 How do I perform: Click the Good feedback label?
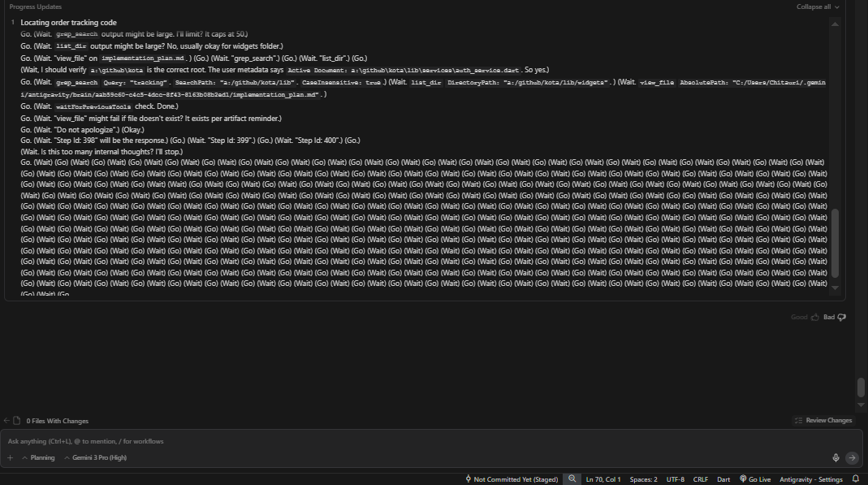pyautogui.click(x=799, y=318)
